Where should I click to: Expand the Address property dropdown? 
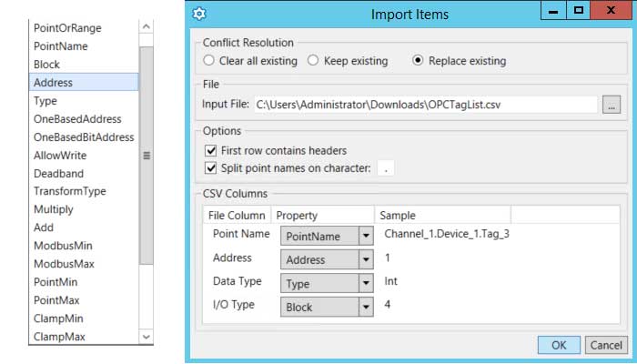click(x=365, y=260)
